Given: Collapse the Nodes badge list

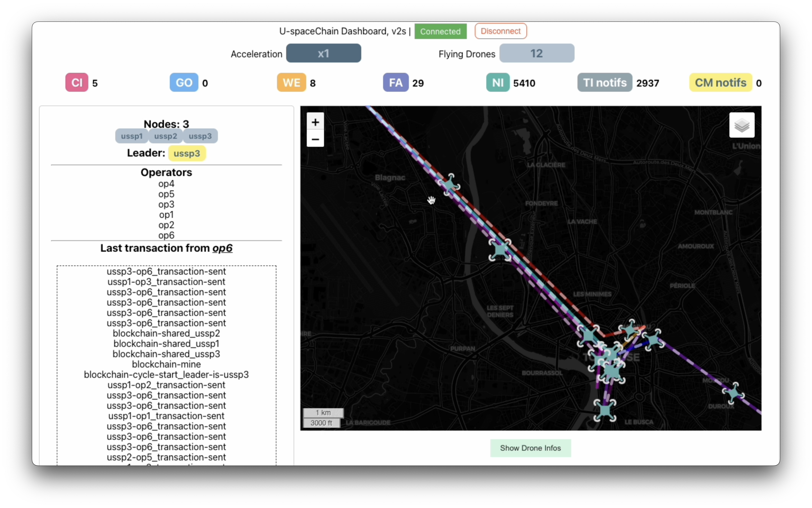Looking at the screenshot, I should pos(166,124).
